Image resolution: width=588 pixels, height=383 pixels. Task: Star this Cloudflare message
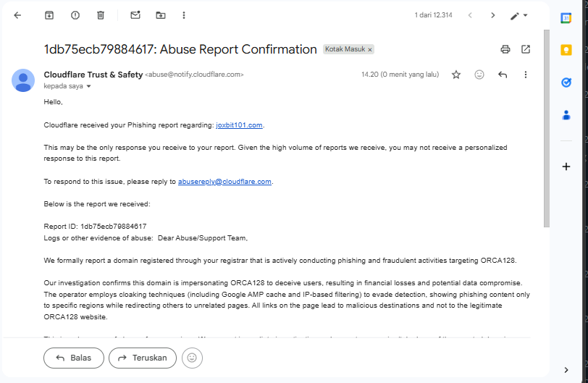[x=456, y=75]
